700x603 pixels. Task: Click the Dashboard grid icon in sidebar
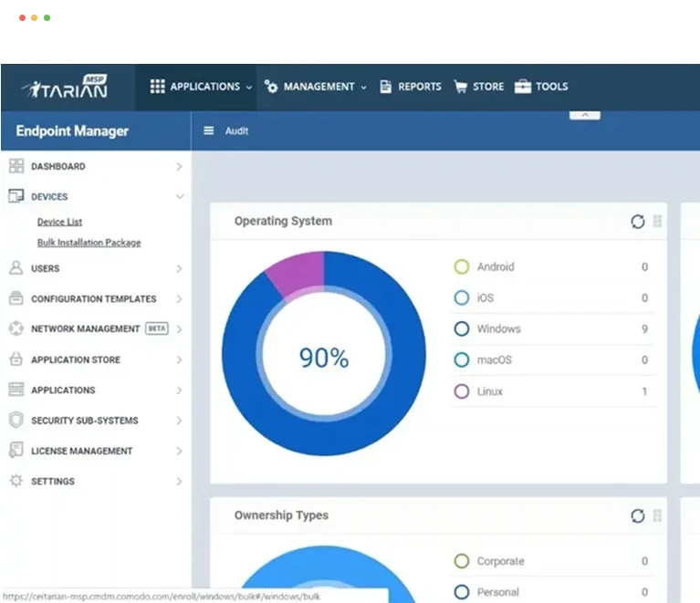tap(16, 166)
